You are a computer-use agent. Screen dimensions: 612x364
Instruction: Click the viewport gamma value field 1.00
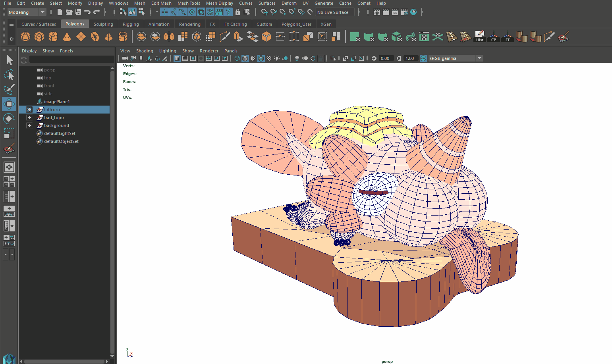tap(410, 58)
